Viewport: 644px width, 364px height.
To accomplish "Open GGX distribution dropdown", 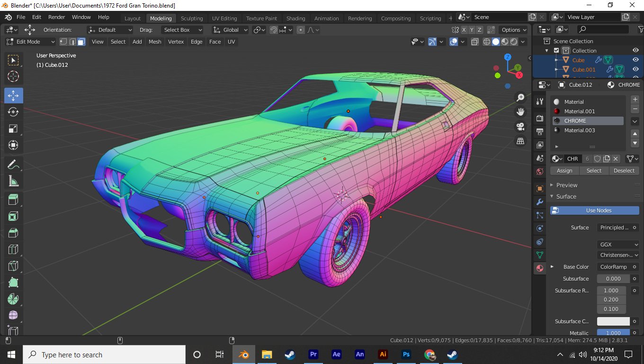I will 618,245.
